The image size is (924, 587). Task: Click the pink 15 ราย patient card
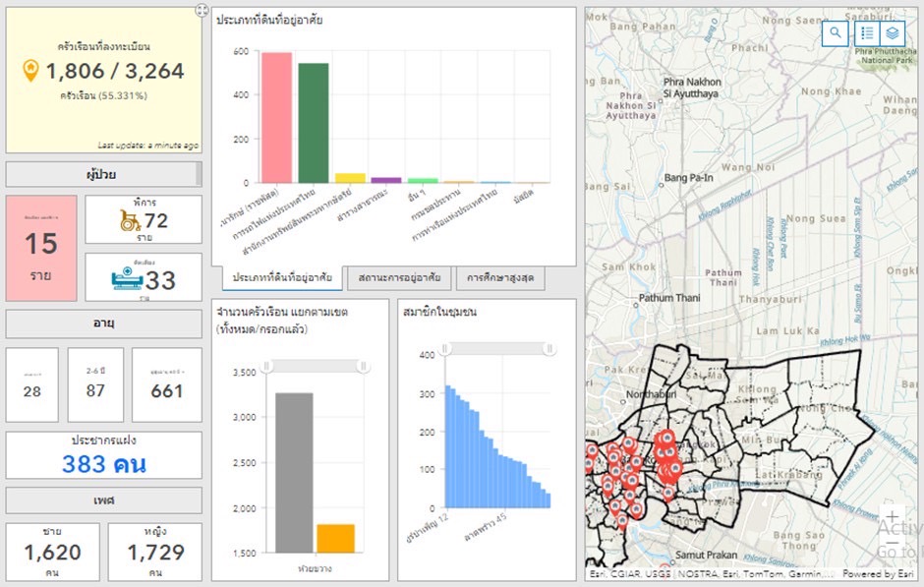[x=41, y=248]
